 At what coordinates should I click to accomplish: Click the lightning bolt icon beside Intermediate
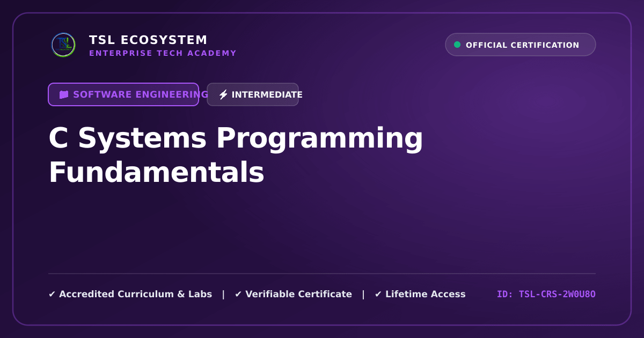point(223,94)
